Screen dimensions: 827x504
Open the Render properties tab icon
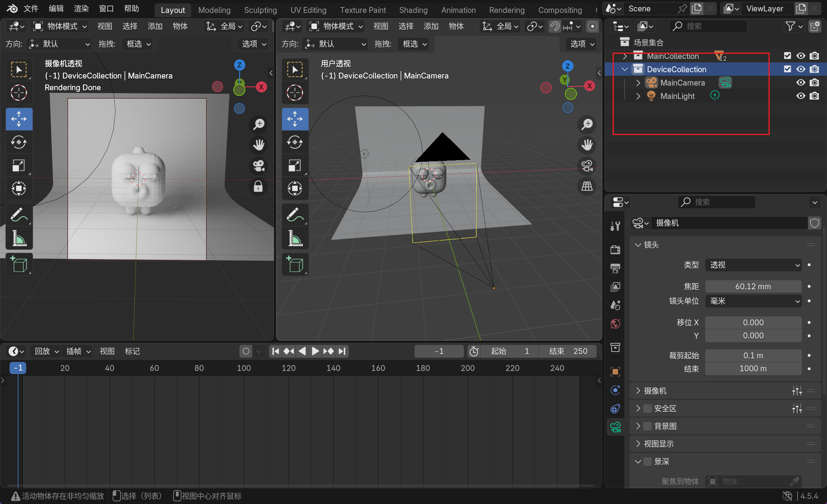pyautogui.click(x=615, y=250)
